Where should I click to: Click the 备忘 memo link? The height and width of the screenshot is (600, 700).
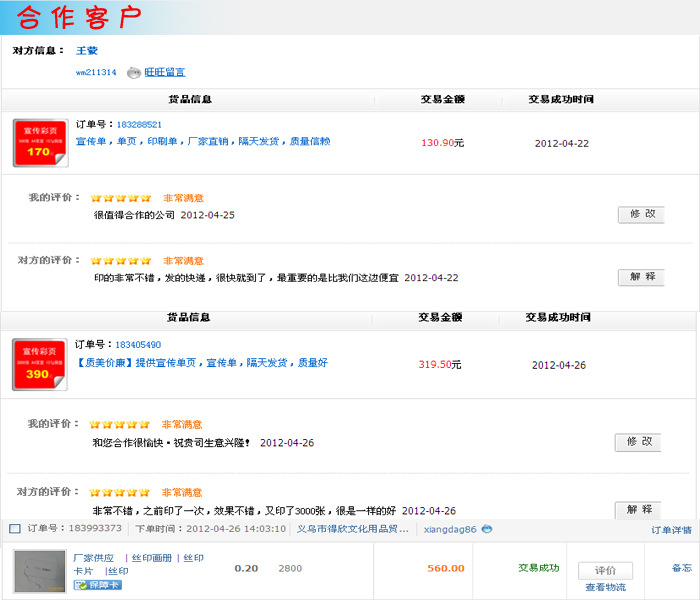[681, 568]
